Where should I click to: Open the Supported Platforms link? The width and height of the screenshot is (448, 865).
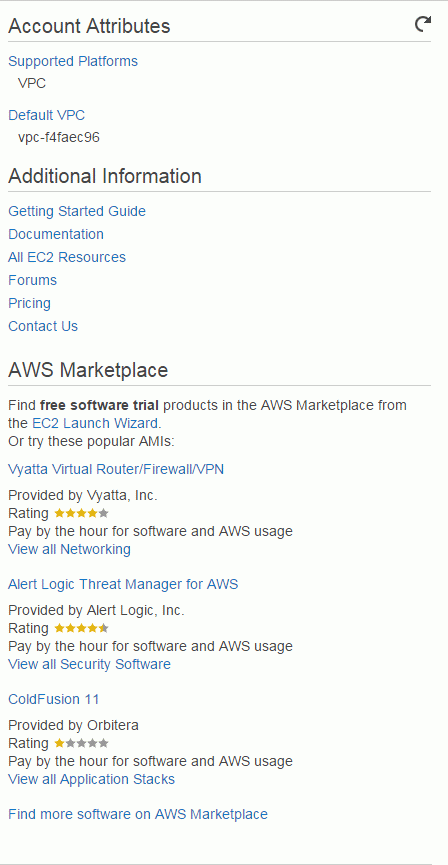click(x=73, y=61)
